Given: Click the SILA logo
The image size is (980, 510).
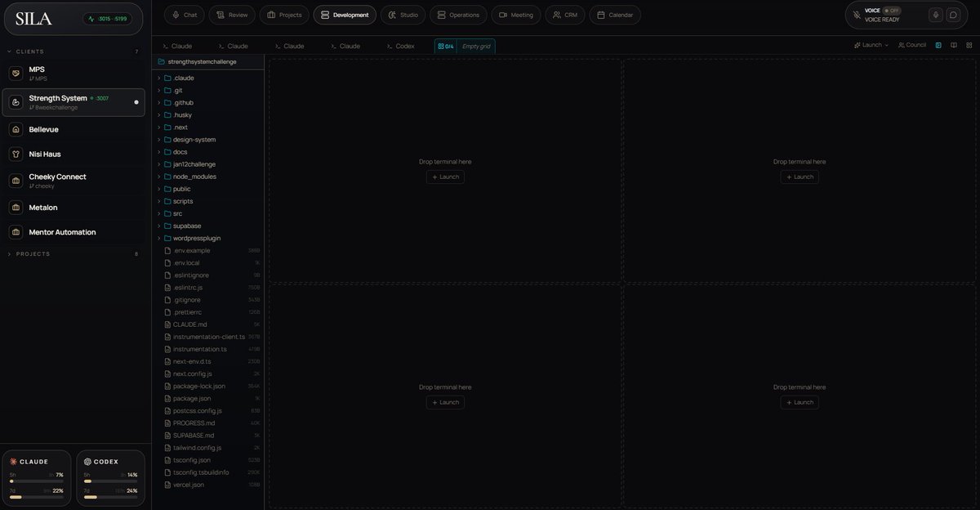Looking at the screenshot, I should [x=33, y=19].
